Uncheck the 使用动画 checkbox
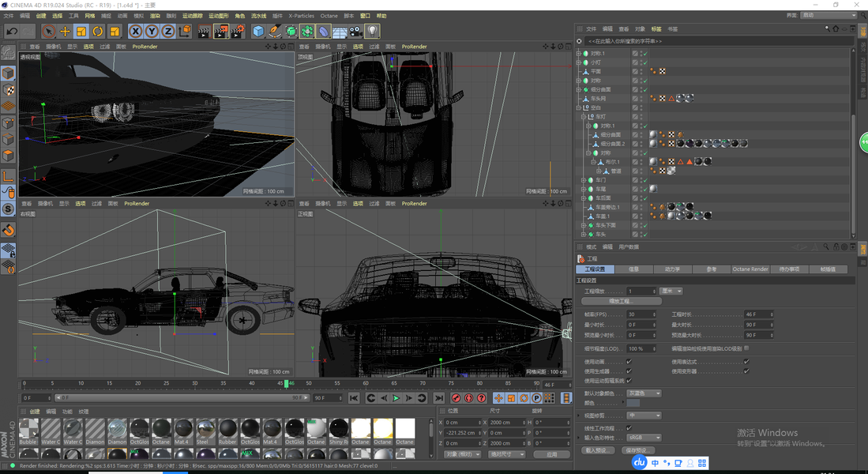Image resolution: width=868 pixels, height=474 pixels. click(629, 362)
